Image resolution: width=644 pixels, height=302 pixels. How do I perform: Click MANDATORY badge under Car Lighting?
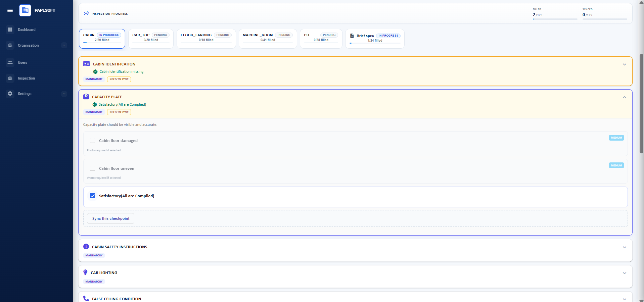(x=94, y=282)
